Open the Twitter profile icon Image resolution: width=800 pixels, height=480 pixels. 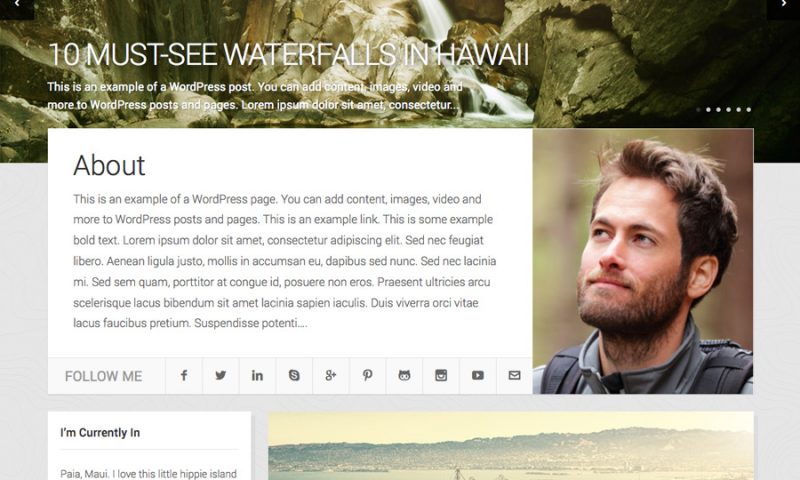(x=220, y=376)
